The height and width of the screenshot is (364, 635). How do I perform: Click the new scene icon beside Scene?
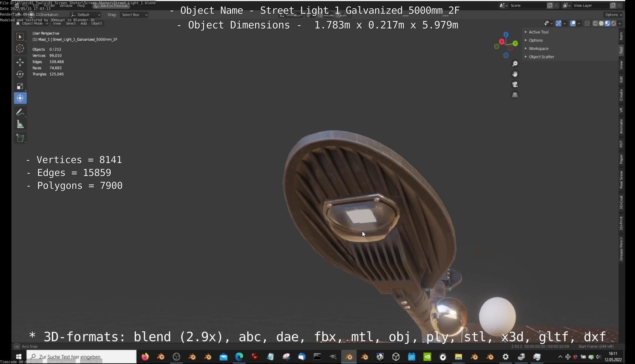pyautogui.click(x=550, y=5)
